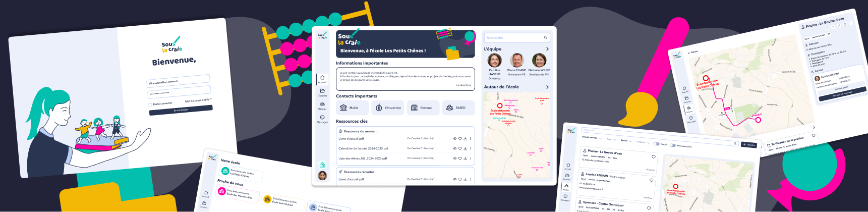868x212 pixels.
Task: Open the Sports filter dropdown
Action: tap(626, 141)
